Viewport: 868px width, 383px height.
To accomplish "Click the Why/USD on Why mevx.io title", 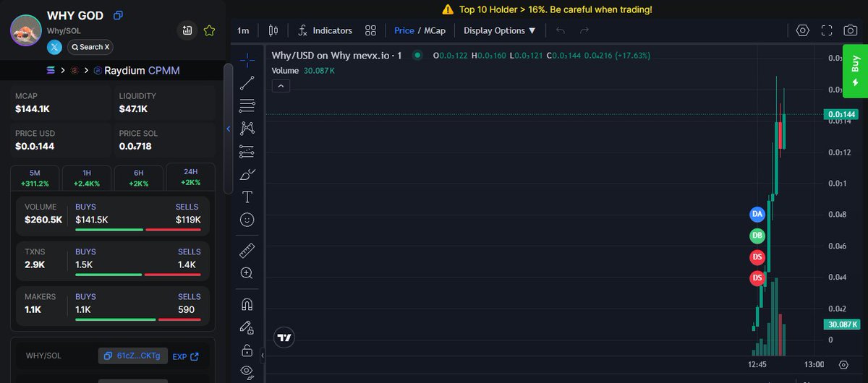I will tap(336, 56).
